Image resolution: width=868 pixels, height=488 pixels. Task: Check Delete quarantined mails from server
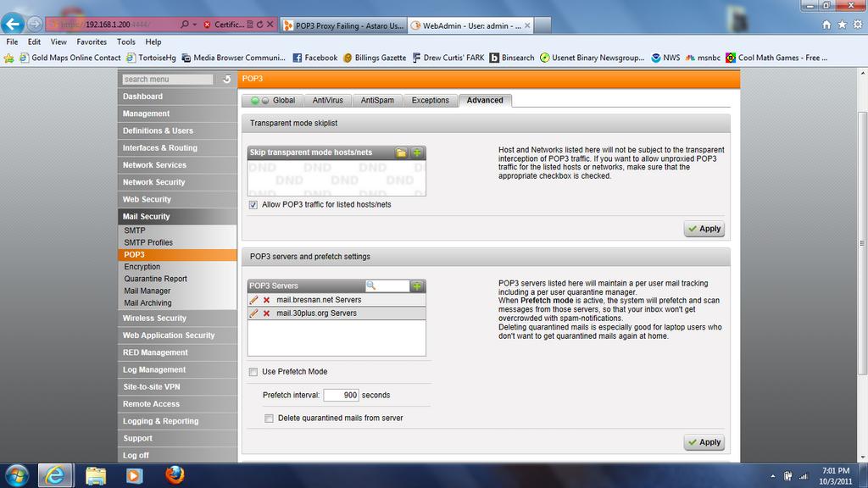tap(269, 419)
